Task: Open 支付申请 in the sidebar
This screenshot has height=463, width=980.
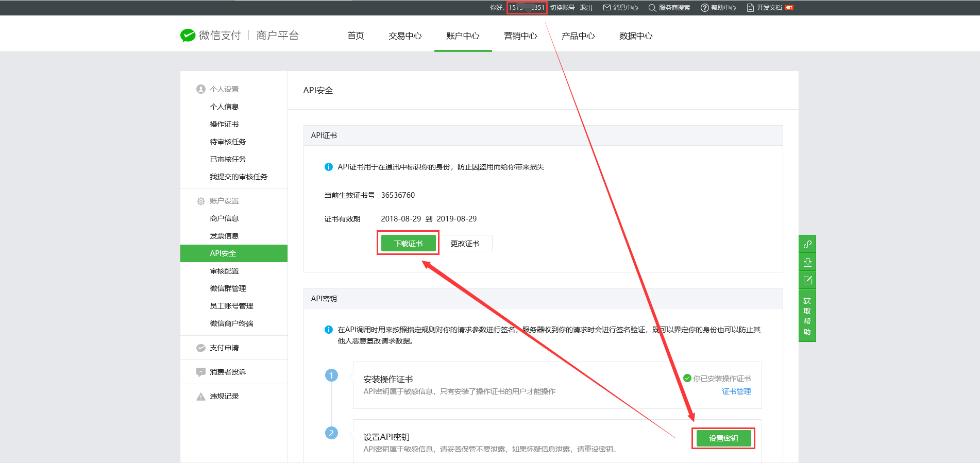Action: [224, 348]
